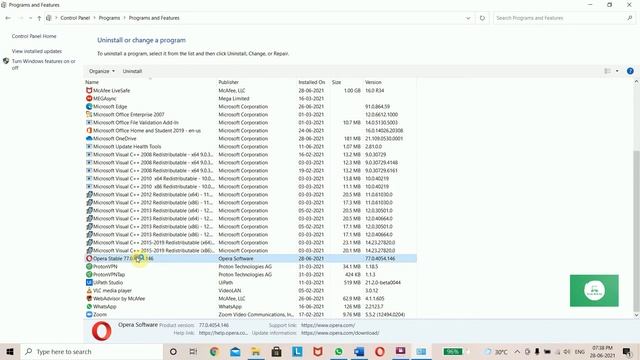Screen dimensions: 640x360
Task: Open Chrome from the taskbar
Action: coord(214,351)
